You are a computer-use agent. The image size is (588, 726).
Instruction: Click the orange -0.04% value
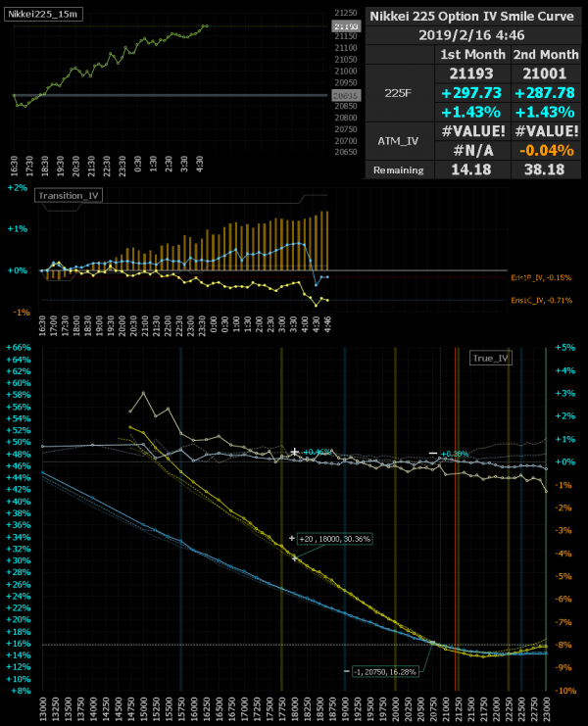(546, 151)
